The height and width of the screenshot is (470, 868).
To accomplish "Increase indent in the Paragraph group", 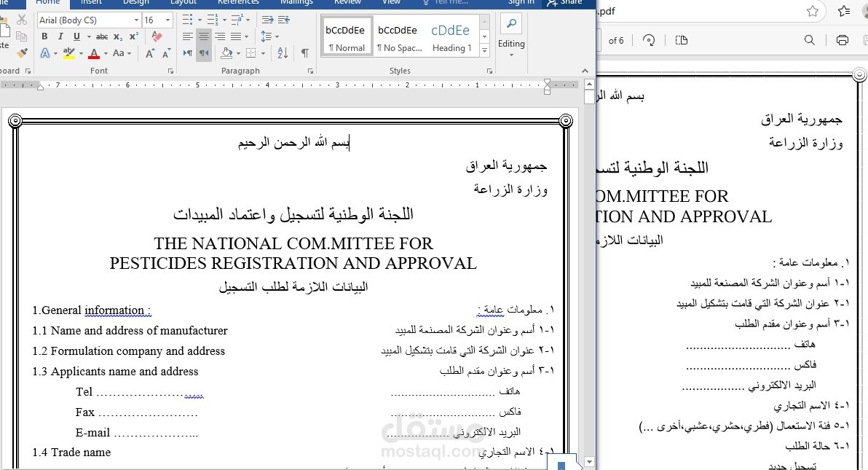I will pos(284,20).
